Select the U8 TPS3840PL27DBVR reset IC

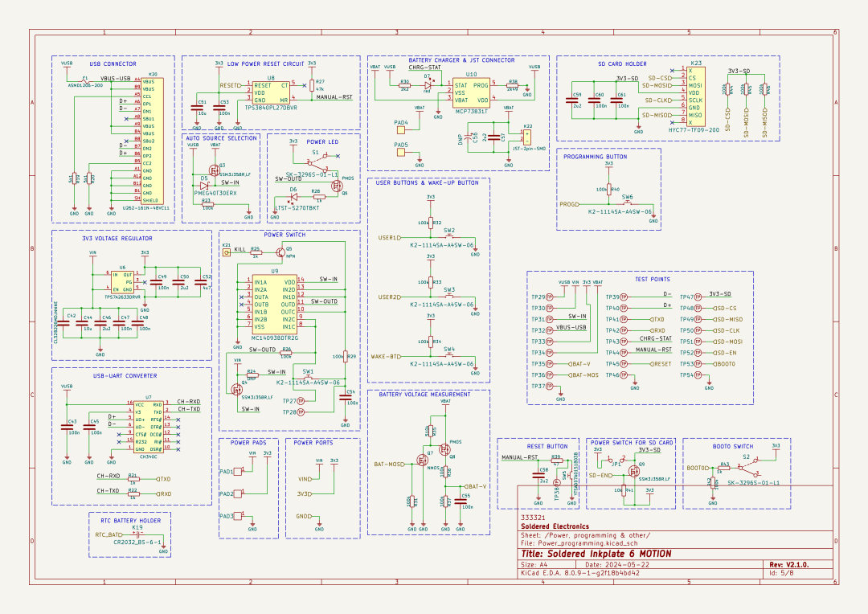271,92
